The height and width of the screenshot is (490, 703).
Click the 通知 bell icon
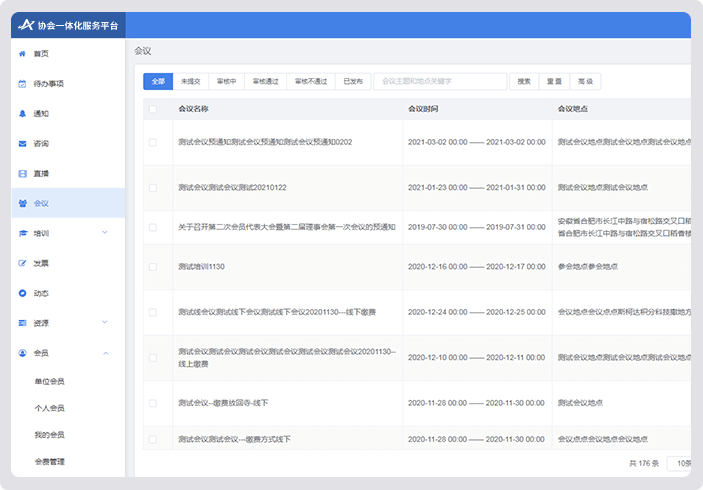tap(22, 113)
